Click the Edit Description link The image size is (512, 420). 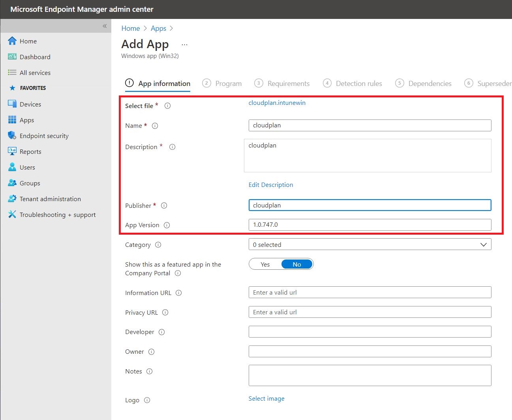tap(270, 185)
